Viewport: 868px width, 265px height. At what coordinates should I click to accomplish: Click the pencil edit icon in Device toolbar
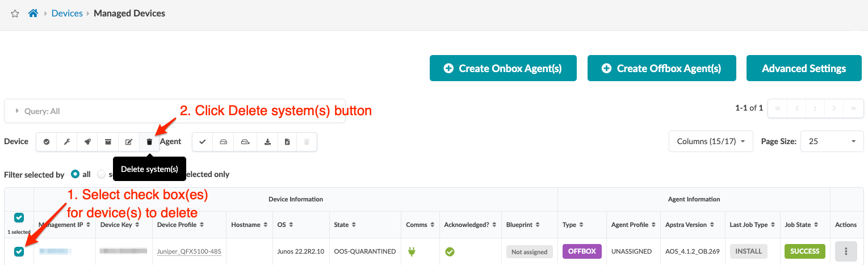[129, 142]
